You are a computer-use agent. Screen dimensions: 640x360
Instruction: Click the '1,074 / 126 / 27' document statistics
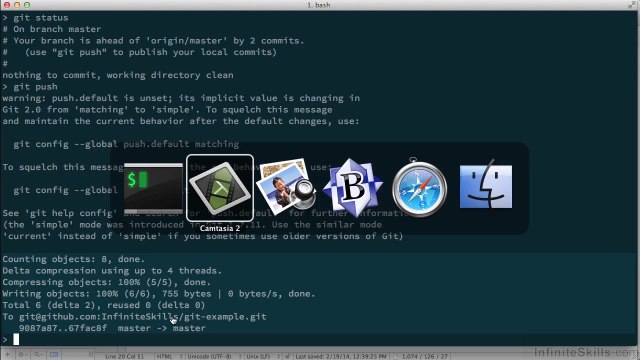pos(424,356)
